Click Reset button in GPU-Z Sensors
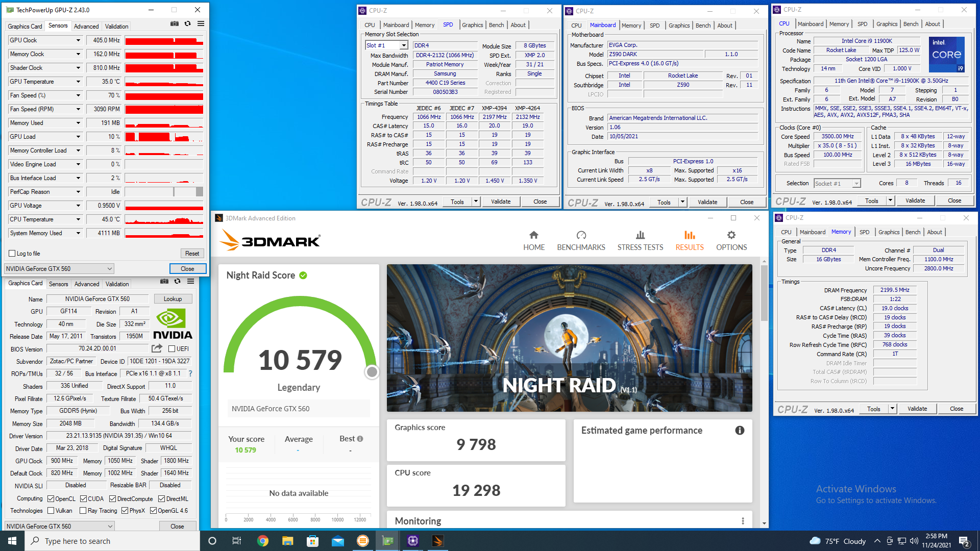Screen dimensions: 980x551 tap(192, 254)
